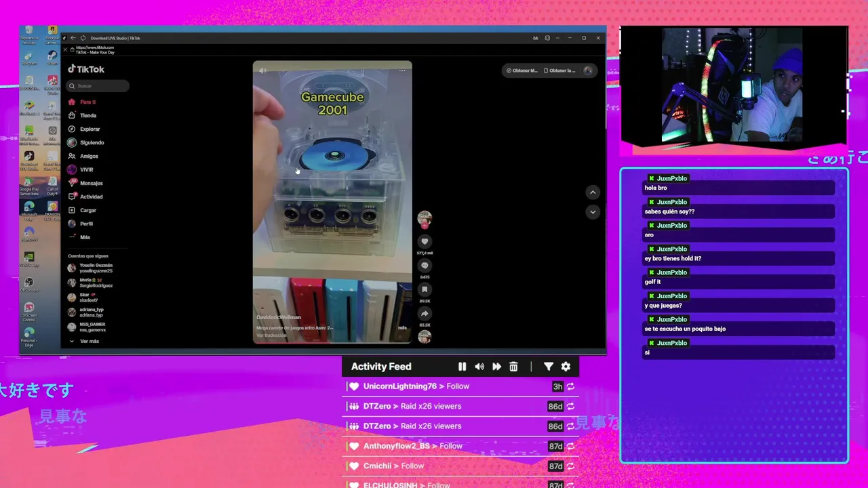Reload the TikTok page

pos(83,38)
